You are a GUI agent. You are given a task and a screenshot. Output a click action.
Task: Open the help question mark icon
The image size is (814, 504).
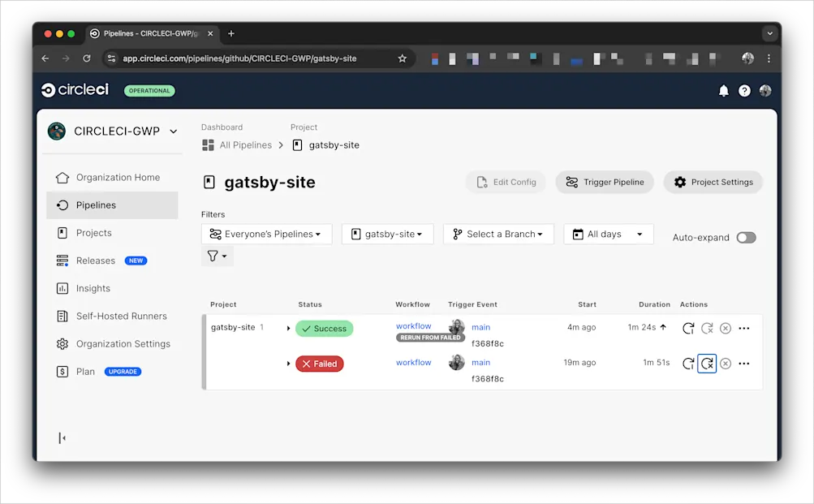744,91
